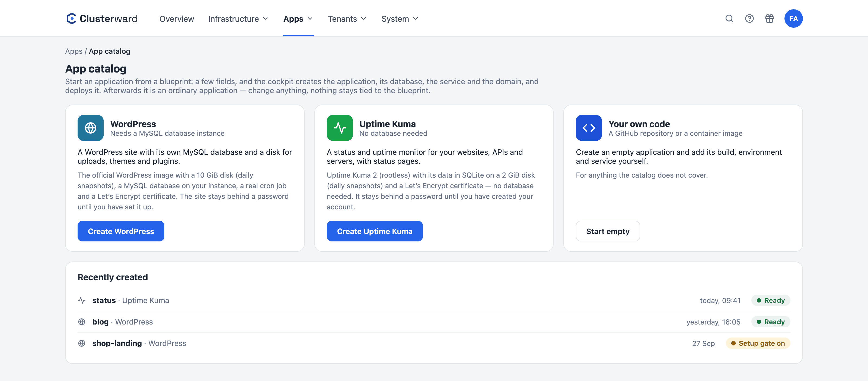The image size is (868, 381).
Task: Click the Recently created heading
Action: [113, 277]
